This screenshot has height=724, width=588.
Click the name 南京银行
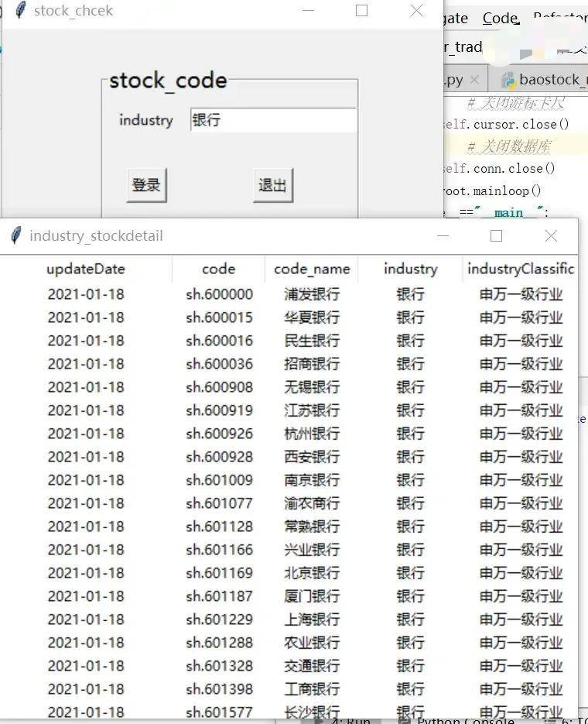313,480
